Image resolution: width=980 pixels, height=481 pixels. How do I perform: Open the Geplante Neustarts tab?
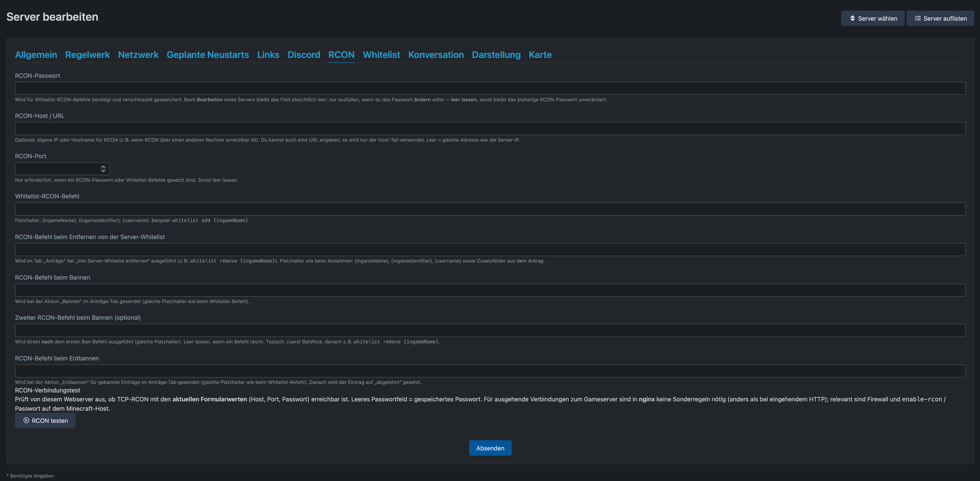pos(208,55)
